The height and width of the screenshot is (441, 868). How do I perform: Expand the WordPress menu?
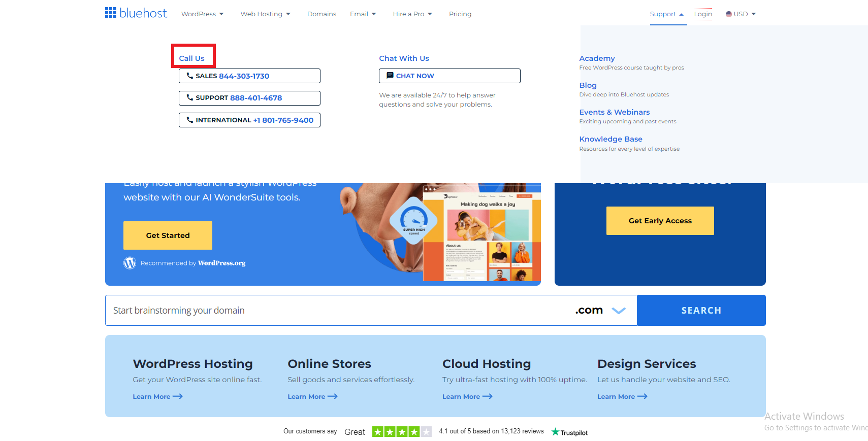click(202, 14)
